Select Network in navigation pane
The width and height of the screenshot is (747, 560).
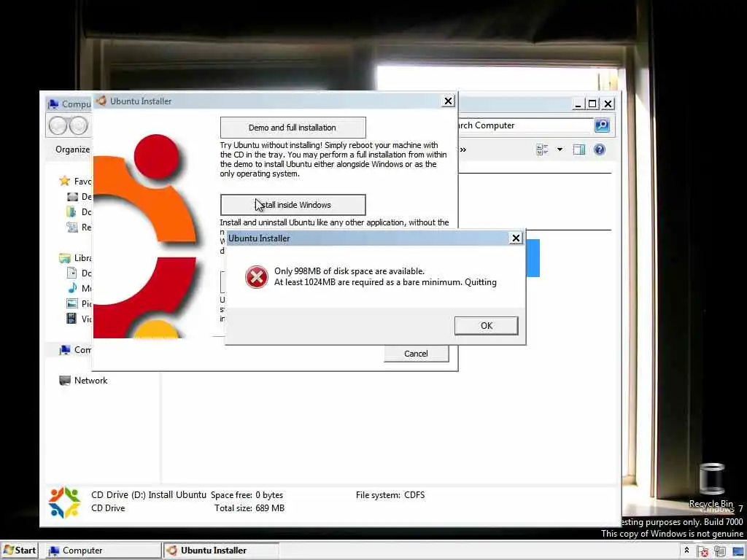pyautogui.click(x=83, y=381)
